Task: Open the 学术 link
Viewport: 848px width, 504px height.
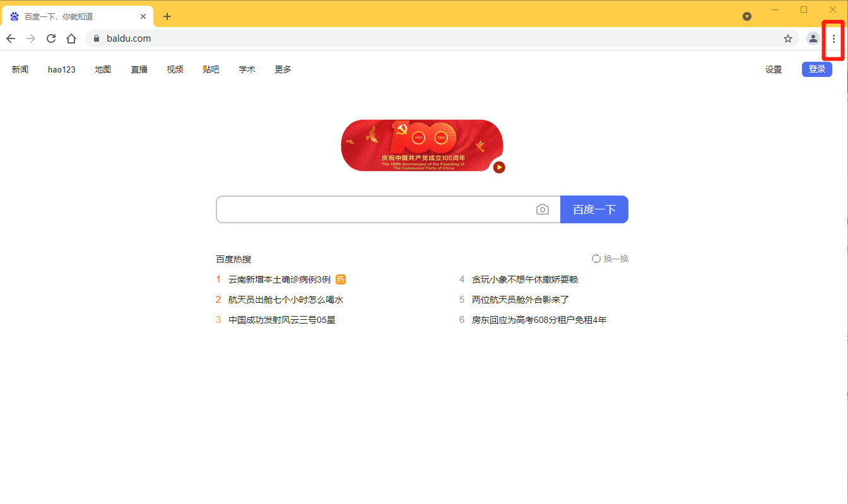Action: click(x=247, y=69)
